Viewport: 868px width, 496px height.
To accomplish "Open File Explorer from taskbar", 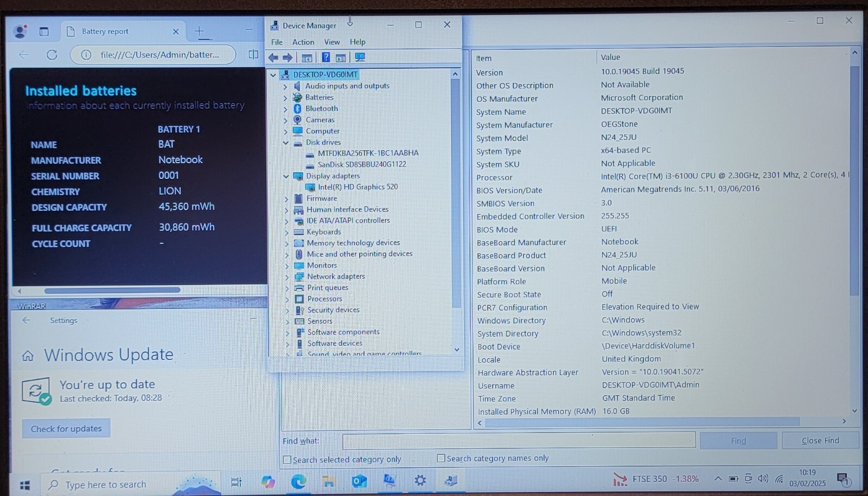I will tap(329, 481).
